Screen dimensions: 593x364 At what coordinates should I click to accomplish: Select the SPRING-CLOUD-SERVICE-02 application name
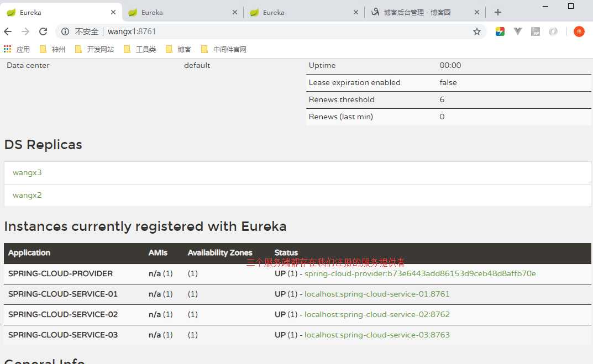tap(63, 314)
